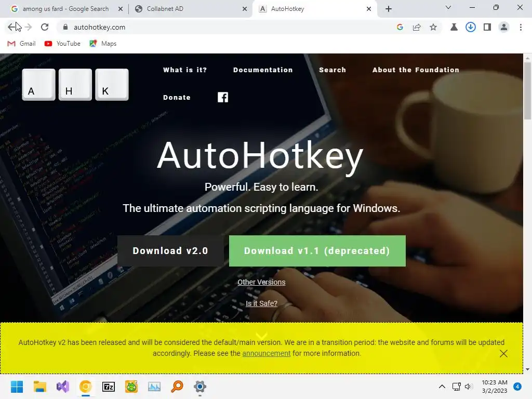Open Chrome downloads icon
This screenshot has width=532, height=399.
(x=471, y=27)
